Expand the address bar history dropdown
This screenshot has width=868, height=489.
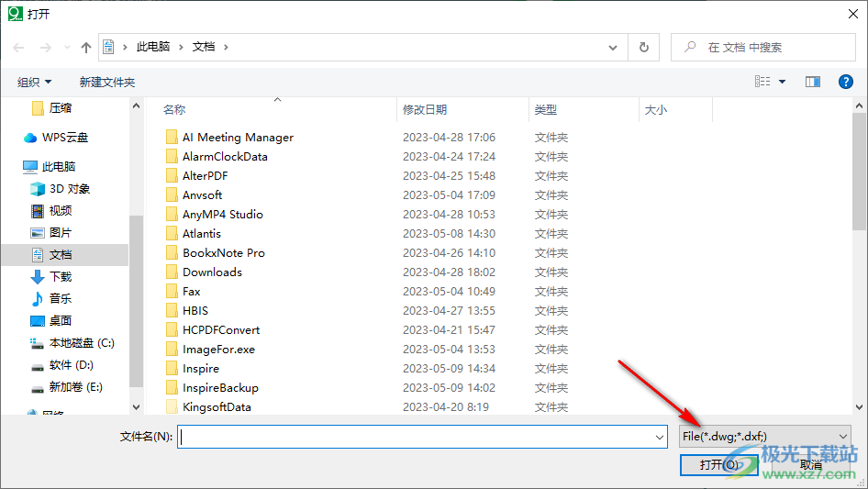[x=613, y=48]
